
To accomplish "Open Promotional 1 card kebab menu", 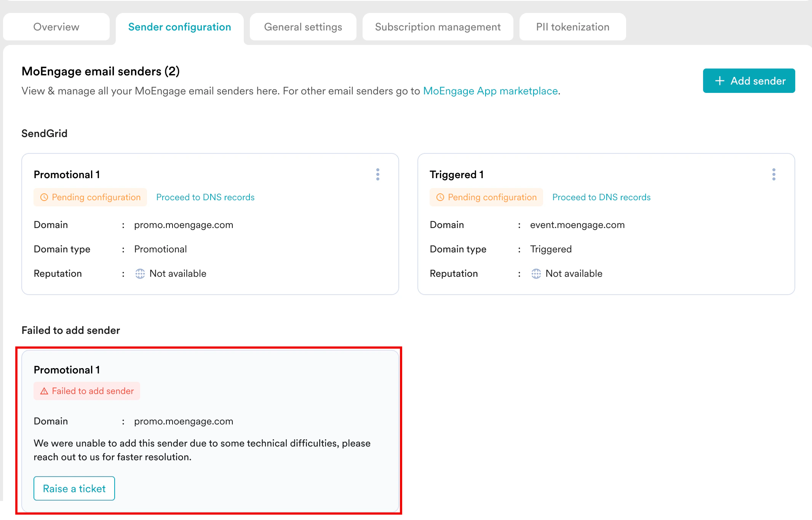I will (x=377, y=174).
